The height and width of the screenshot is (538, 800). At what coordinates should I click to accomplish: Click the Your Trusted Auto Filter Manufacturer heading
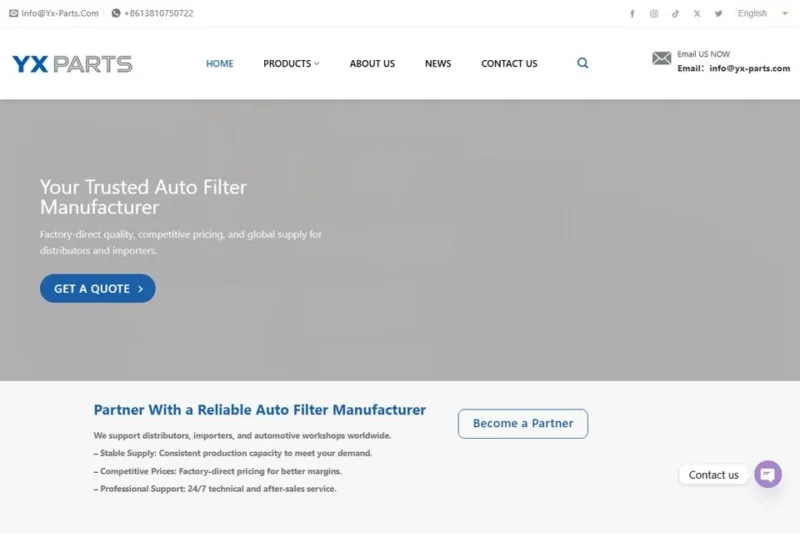coord(143,197)
